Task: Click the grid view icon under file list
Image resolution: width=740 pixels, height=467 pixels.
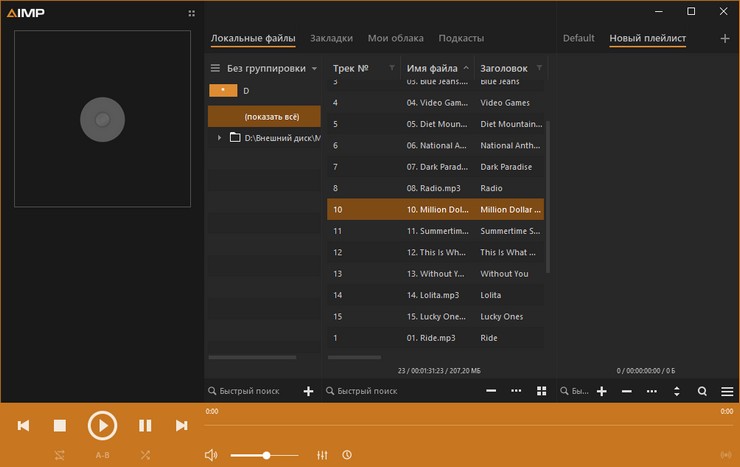Action: point(542,391)
